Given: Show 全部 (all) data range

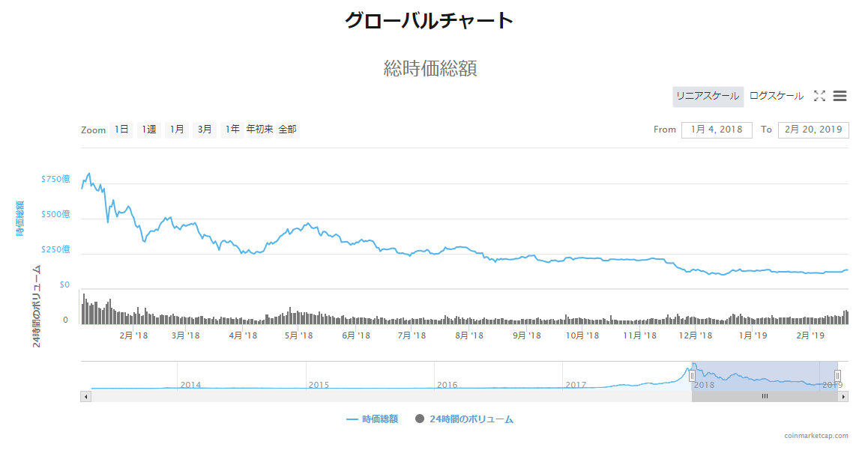Looking at the screenshot, I should (x=288, y=130).
